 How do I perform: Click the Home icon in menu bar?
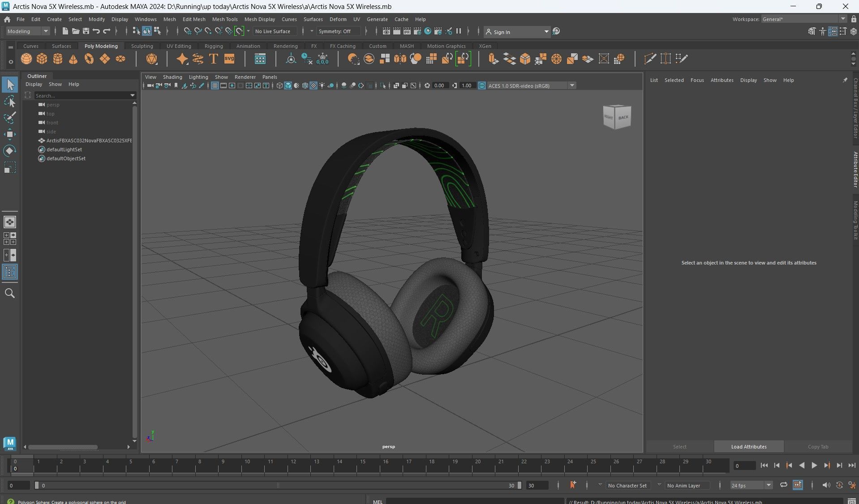click(7, 19)
